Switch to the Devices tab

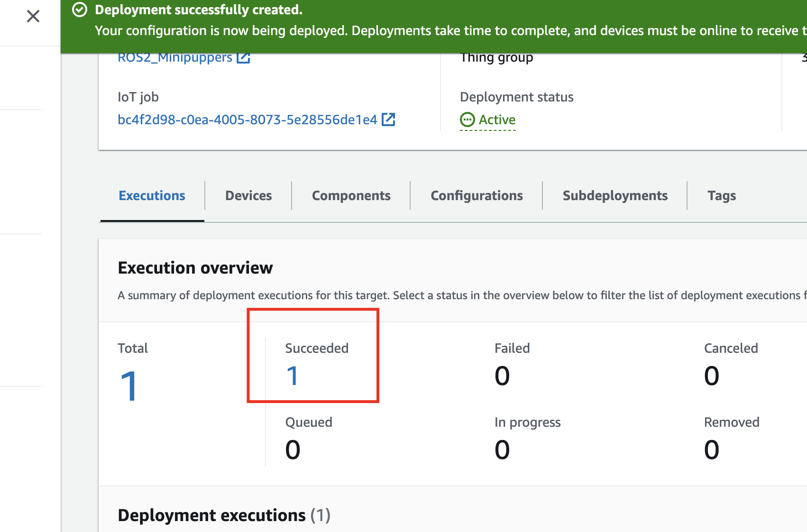pyautogui.click(x=248, y=195)
